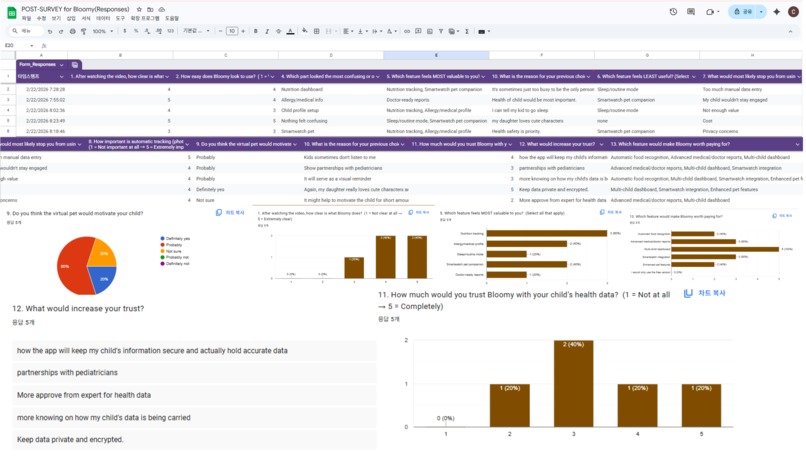The height and width of the screenshot is (461, 806).
Task: Click the blue share (공유) button
Action: [743, 12]
